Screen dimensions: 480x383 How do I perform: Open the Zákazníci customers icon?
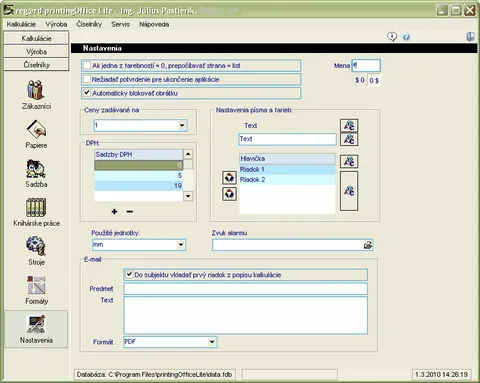(36, 90)
